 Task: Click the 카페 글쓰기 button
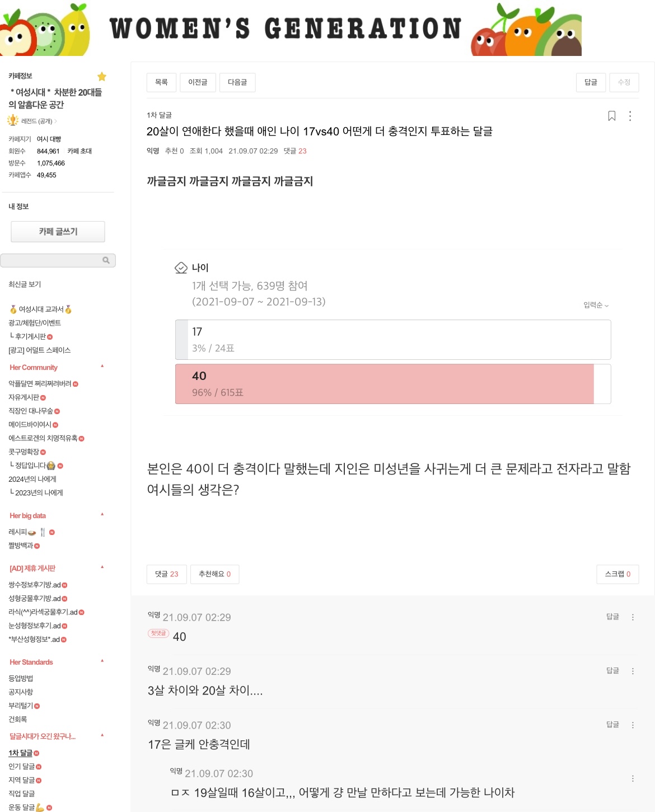(58, 232)
